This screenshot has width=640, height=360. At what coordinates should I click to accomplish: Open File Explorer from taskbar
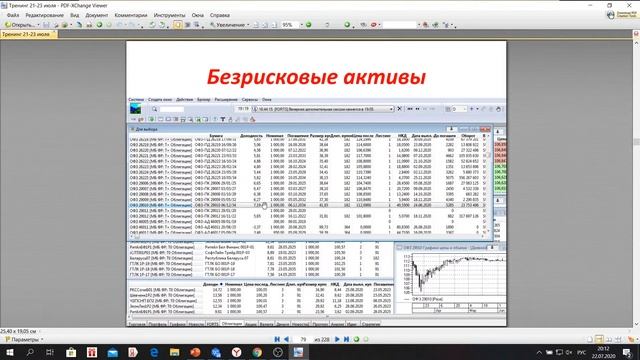coord(175,352)
